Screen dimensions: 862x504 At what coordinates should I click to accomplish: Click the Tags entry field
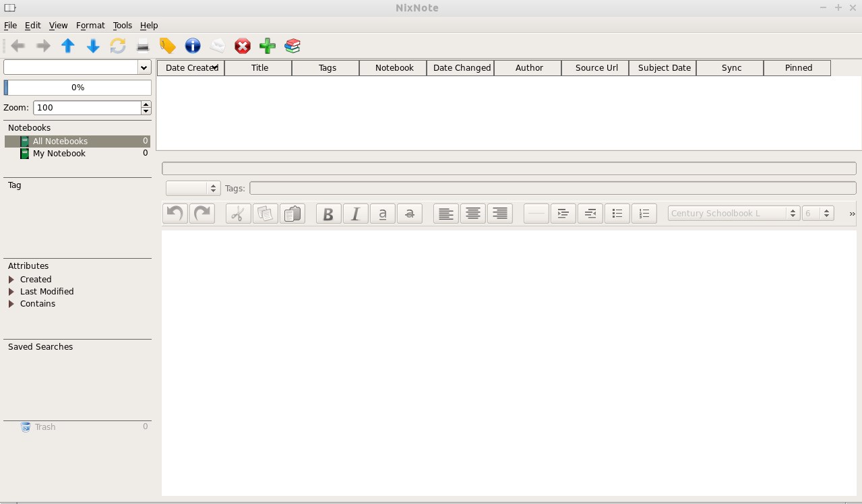tap(553, 189)
